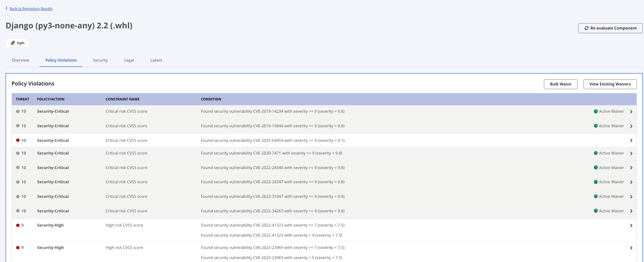Click the CONSTRAINT NAME column header
Screen dimensions: 644x262
[x=123, y=99]
